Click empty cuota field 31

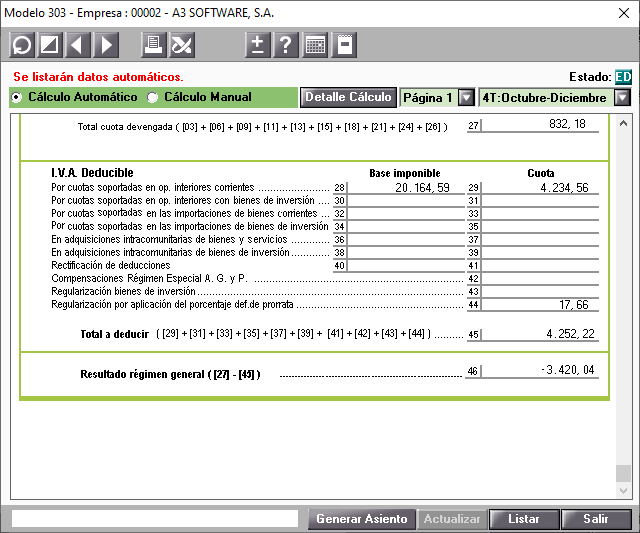(x=540, y=201)
